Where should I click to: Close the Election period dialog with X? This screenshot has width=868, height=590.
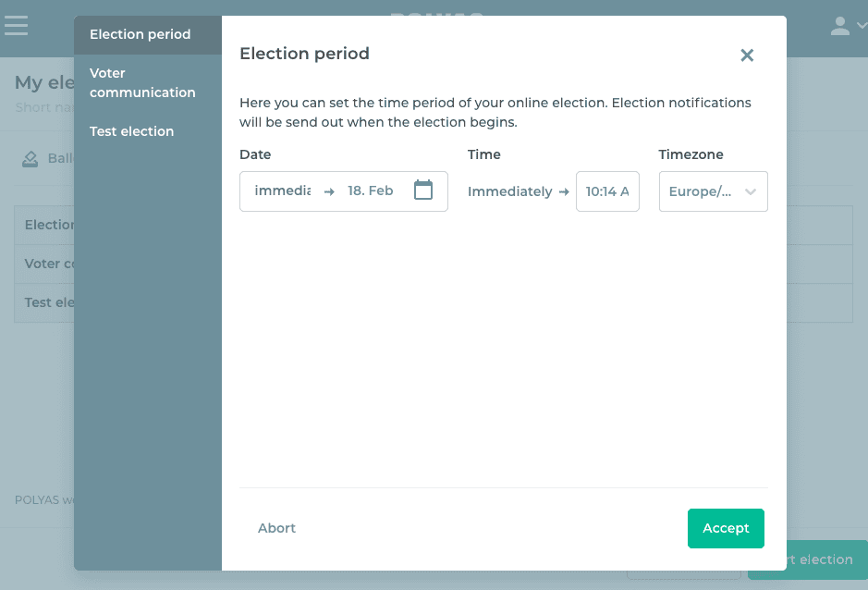(747, 55)
